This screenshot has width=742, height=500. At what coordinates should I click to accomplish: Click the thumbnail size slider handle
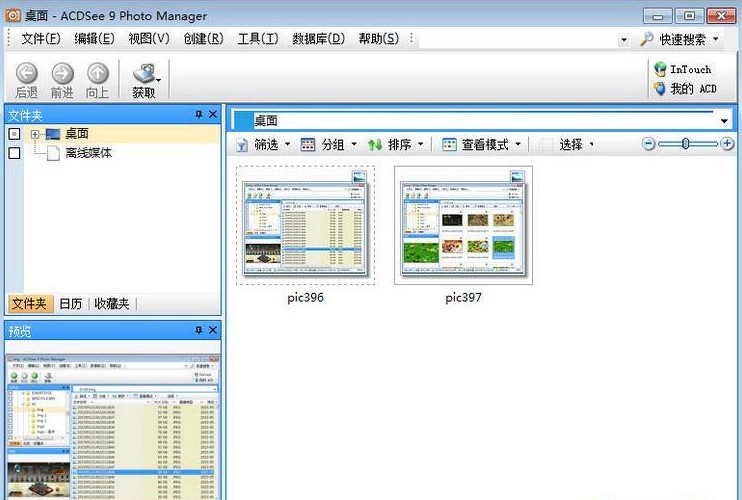[x=685, y=144]
